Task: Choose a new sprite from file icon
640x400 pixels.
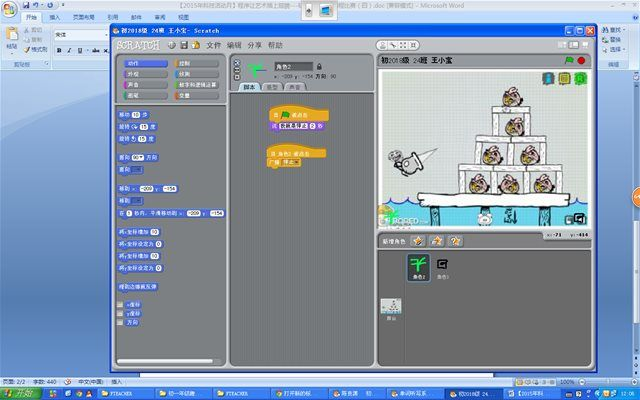Action: pyautogui.click(x=437, y=241)
